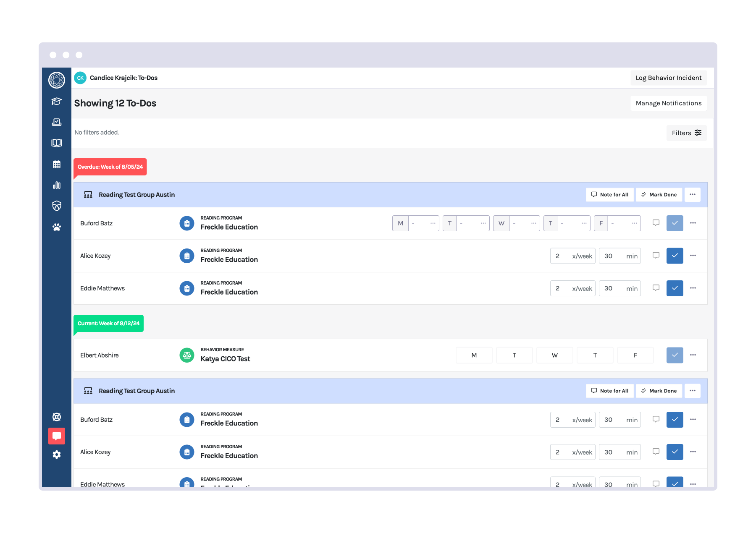The height and width of the screenshot is (533, 756).
Task: Check done for overdue Eddie Matthews
Action: 675,288
